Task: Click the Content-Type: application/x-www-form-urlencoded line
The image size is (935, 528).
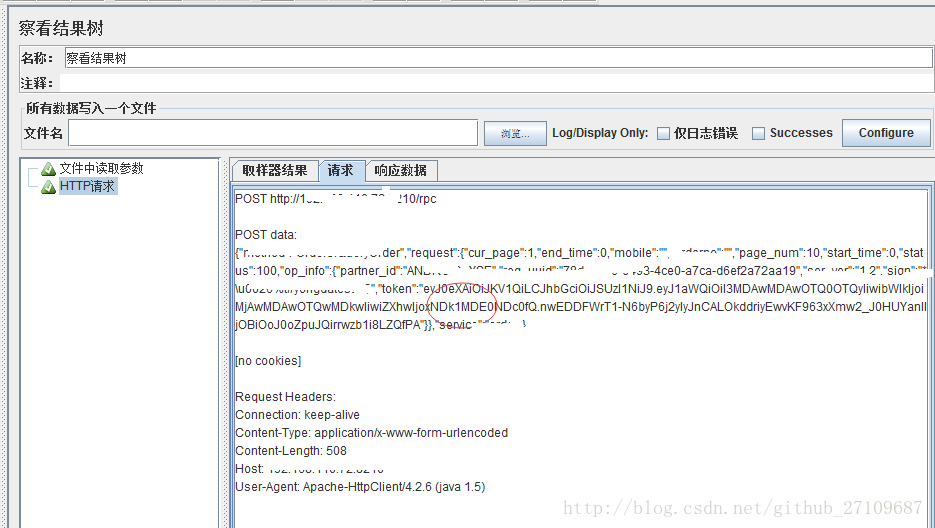Action: pyautogui.click(x=371, y=433)
